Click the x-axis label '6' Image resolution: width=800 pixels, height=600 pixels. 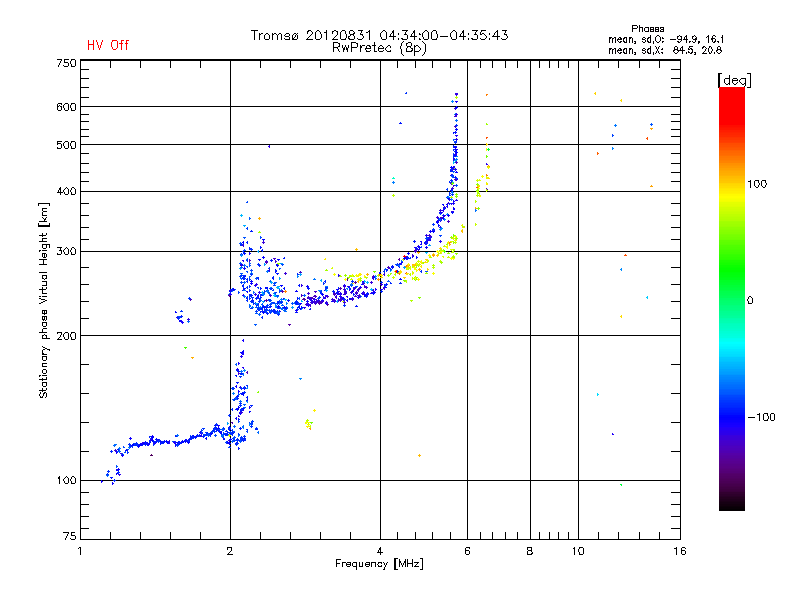467,551
